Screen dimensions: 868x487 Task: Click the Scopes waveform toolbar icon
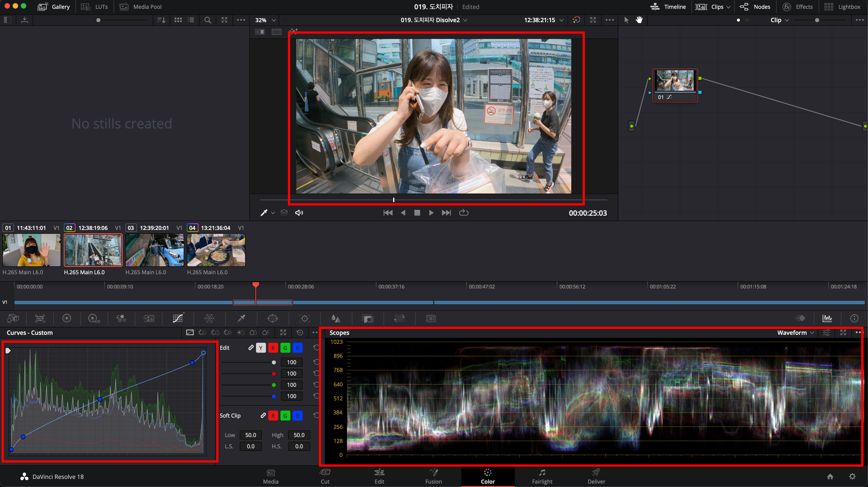(x=827, y=318)
